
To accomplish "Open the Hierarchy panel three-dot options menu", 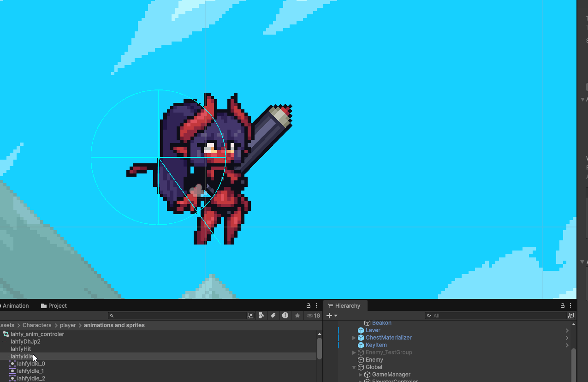I will tap(571, 305).
